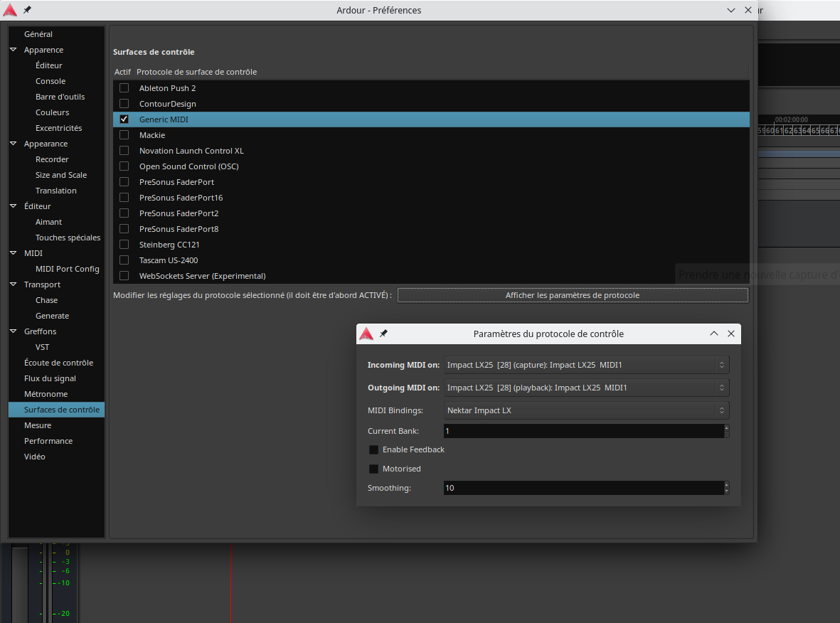This screenshot has width=840, height=623.
Task: Check the PreSonus FaderPort16 checkbox
Action: pos(124,198)
